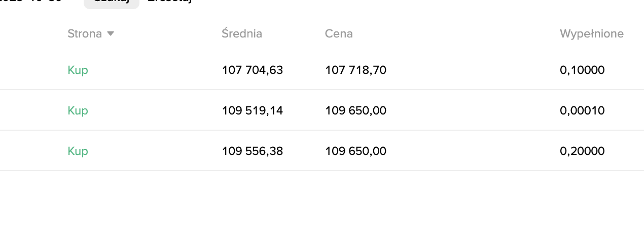Click the Wypełnione column header

tap(591, 34)
